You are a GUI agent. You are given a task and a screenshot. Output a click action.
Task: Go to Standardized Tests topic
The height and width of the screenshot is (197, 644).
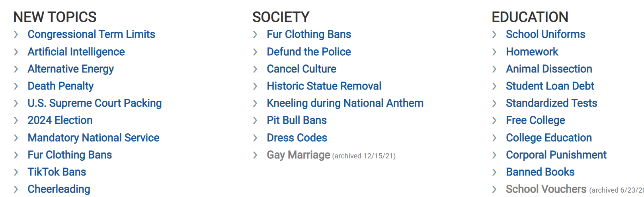click(x=552, y=103)
